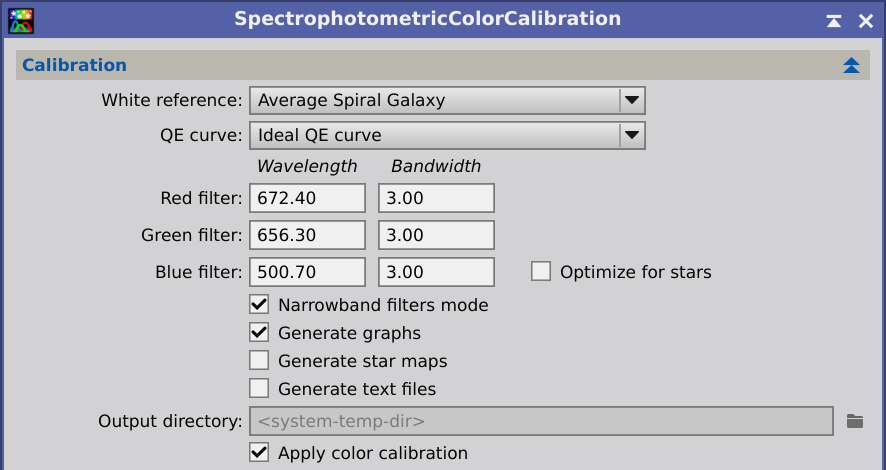Select the Average Spiral Galaxy combo box
The image size is (886, 470).
click(447, 101)
